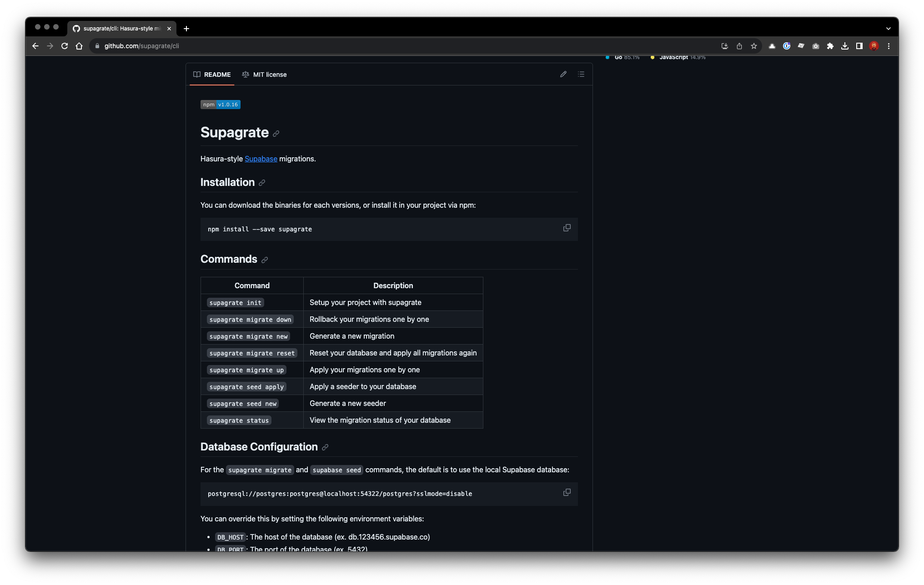Click the install app icon in address bar

pos(725,46)
